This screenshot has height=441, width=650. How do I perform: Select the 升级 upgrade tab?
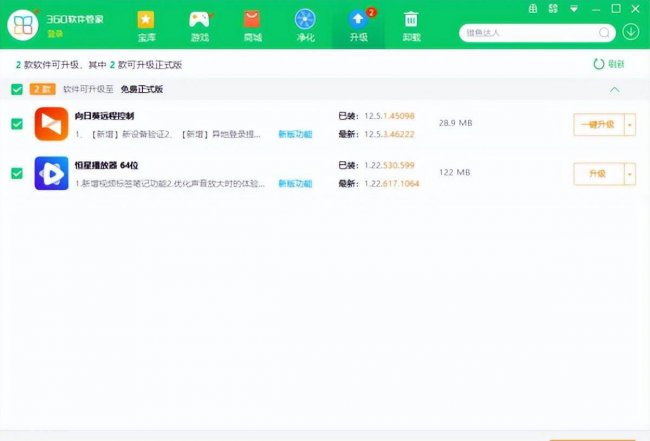(x=359, y=26)
